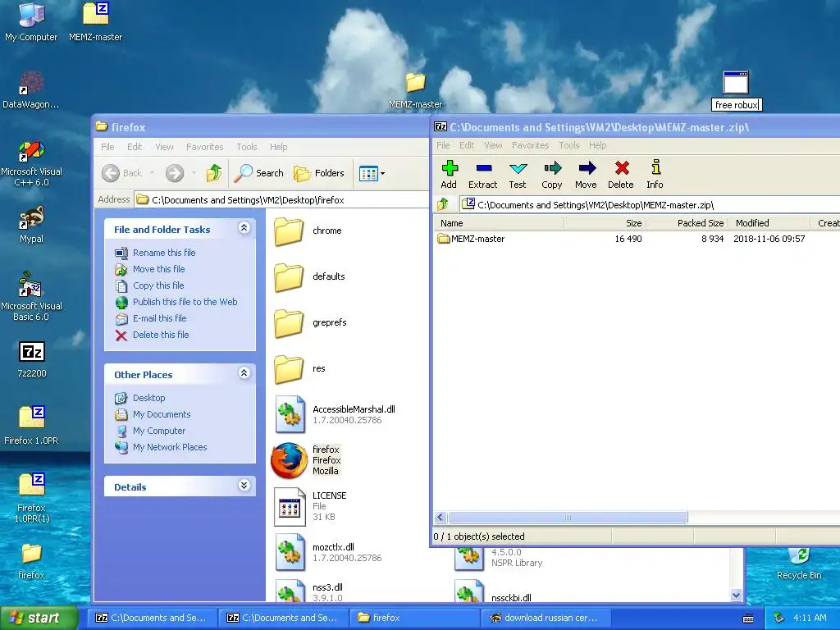Open the Tools menu in 7-Zip
Image resolution: width=840 pixels, height=630 pixels.
(x=569, y=145)
